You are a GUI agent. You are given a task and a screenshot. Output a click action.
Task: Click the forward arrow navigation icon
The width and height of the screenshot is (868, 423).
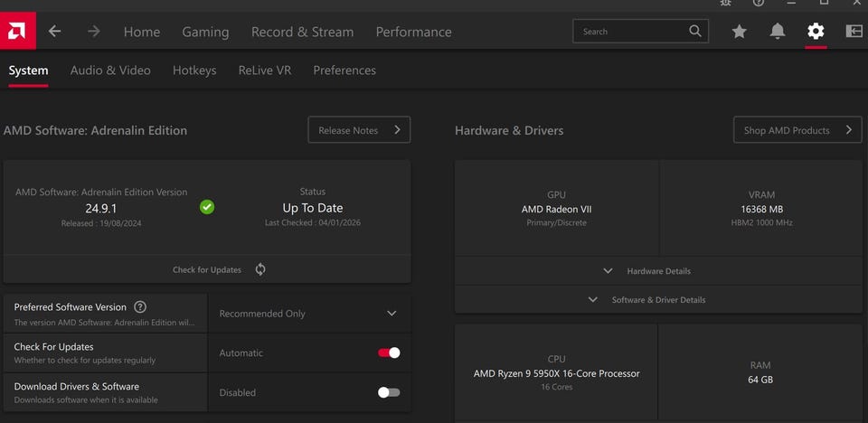93,32
